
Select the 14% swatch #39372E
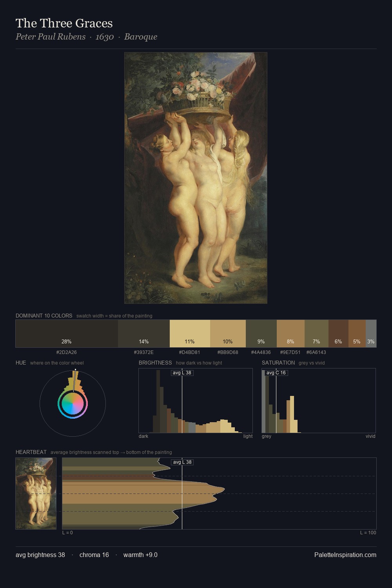tap(144, 334)
